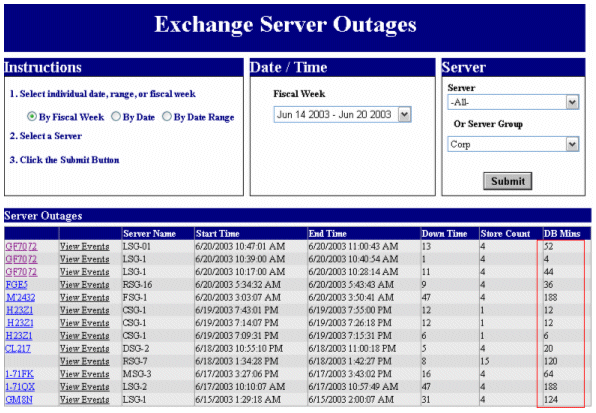Click DB Mins value 64
The width and height of the screenshot is (596, 413).
pyautogui.click(x=548, y=374)
